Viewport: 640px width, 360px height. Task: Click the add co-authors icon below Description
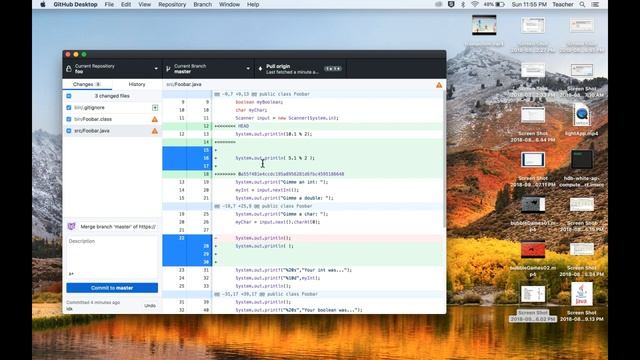(71, 274)
